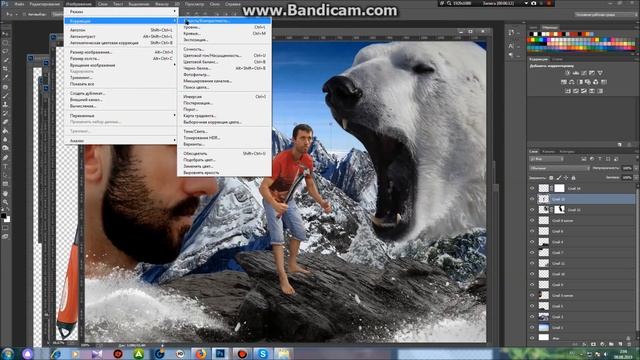Select the Zoom tool
The width and height of the screenshot is (640, 360).
pos(5,202)
